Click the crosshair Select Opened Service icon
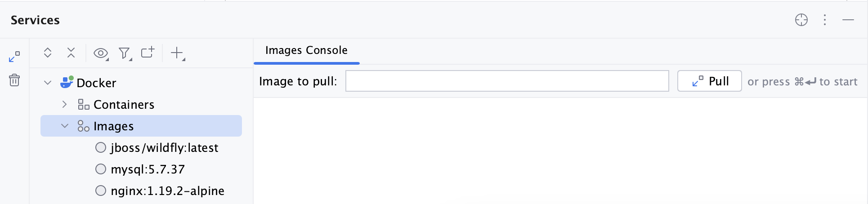The width and height of the screenshot is (868, 204). (x=801, y=20)
